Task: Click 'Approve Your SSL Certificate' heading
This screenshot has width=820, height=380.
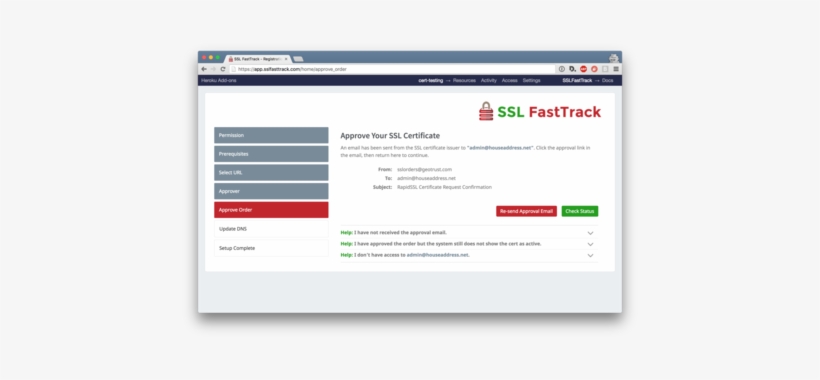Action: [390, 136]
